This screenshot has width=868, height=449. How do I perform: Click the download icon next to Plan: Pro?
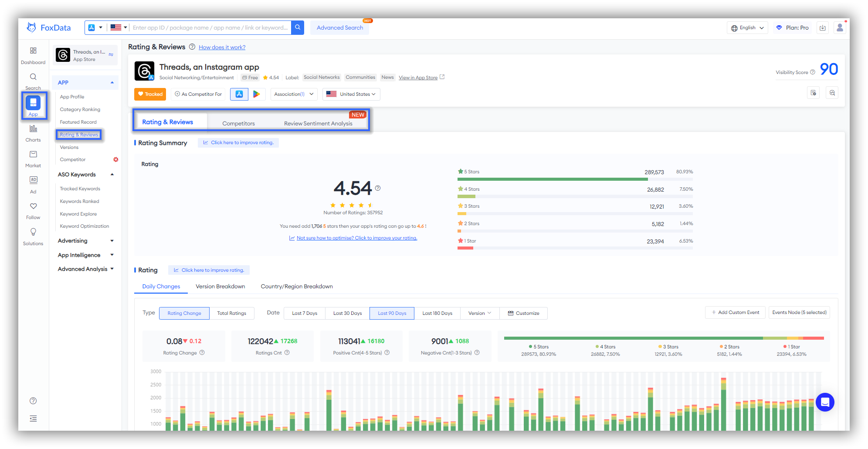pos(823,28)
